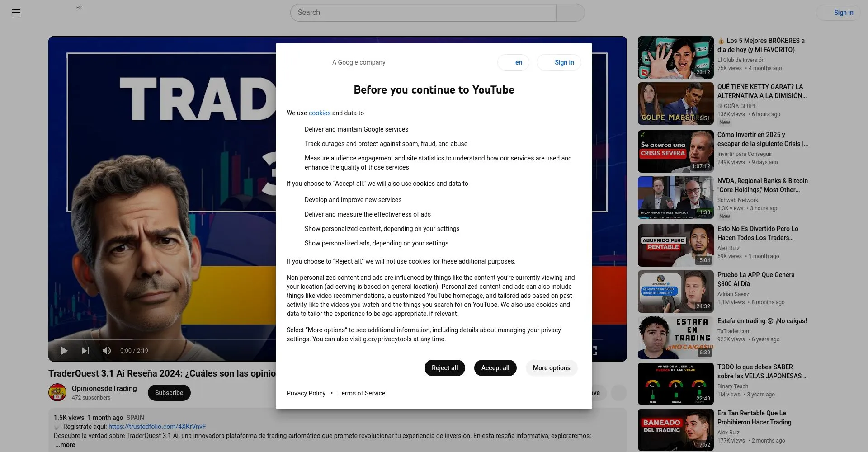This screenshot has width=868, height=452.
Task: Open the hamburger guide menu
Action: pyautogui.click(x=16, y=13)
